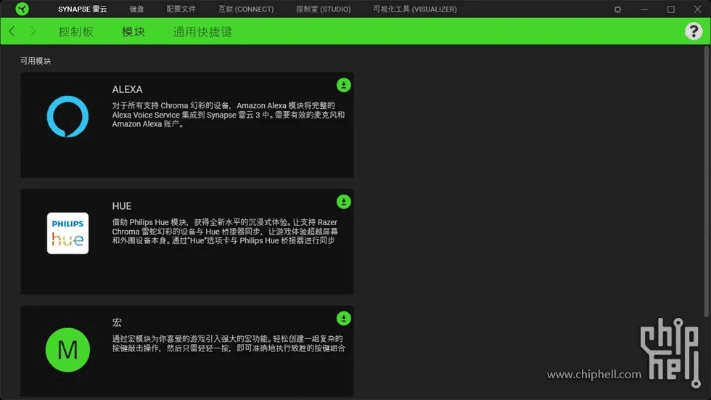Switch to the 通用快捷键 global shortcuts tab

pos(202,32)
